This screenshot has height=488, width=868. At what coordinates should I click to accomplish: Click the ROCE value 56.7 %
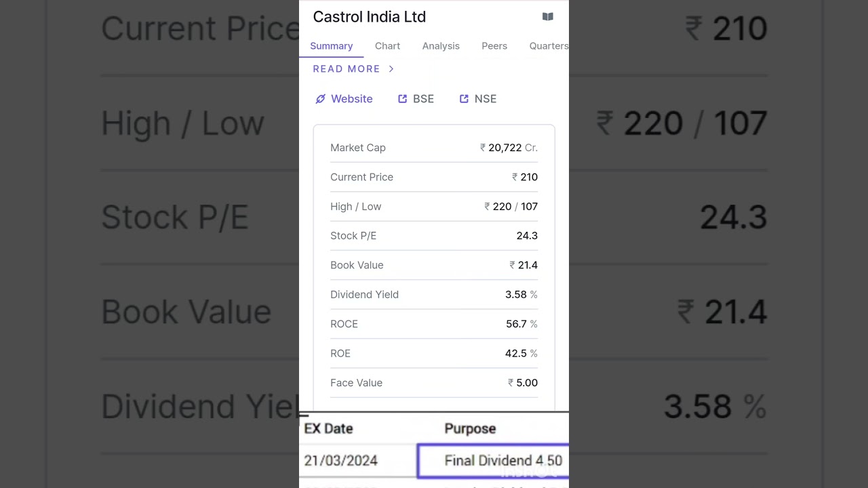tap(521, 324)
